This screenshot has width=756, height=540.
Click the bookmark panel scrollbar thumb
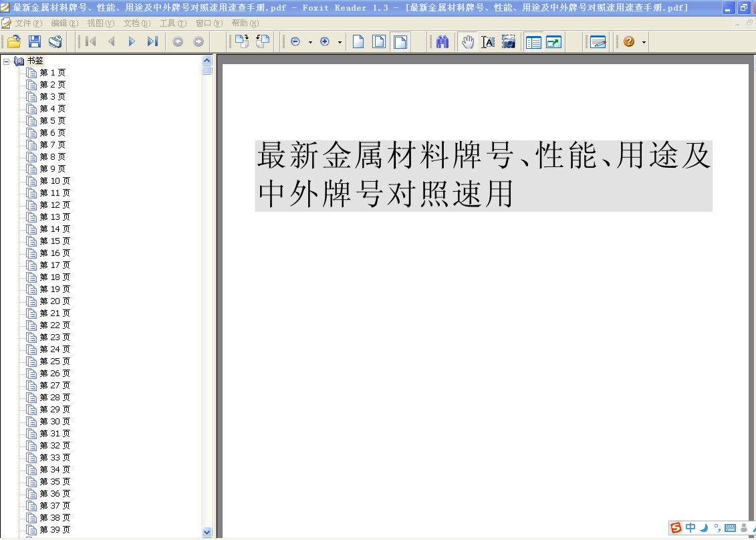207,70
